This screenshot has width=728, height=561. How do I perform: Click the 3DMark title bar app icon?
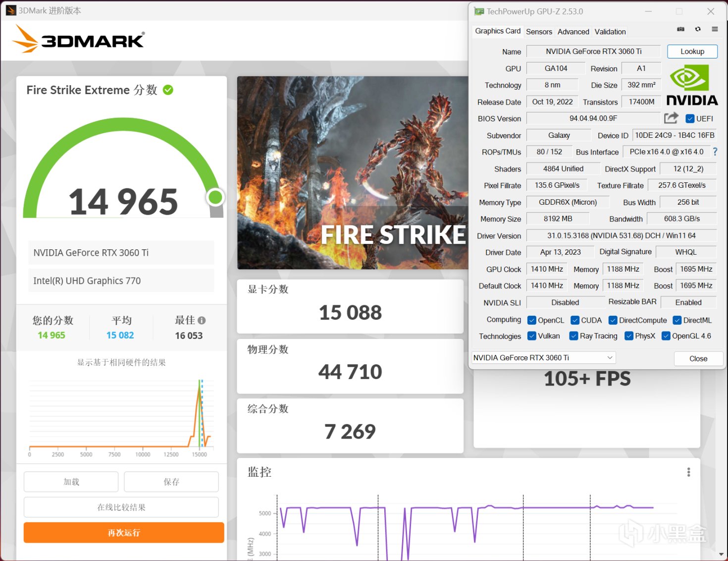(x=11, y=10)
